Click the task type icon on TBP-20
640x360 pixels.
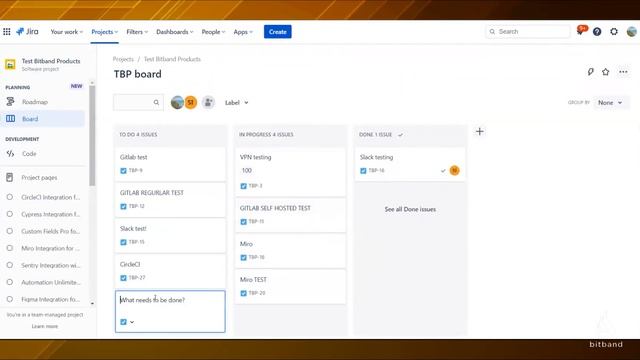(243, 293)
